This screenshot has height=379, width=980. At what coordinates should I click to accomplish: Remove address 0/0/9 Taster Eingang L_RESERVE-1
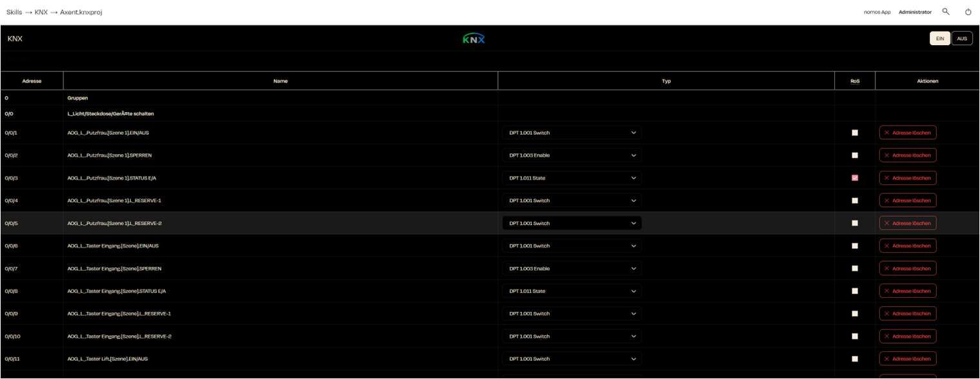[907, 313]
